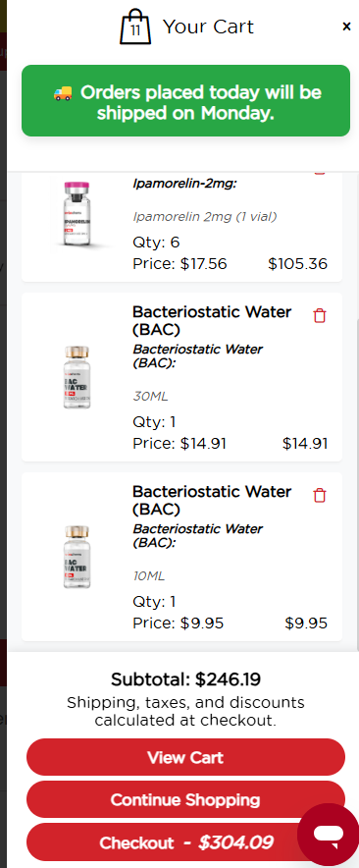
Task: Click the partially visible Ipamorelin trash icon
Action: (319, 173)
